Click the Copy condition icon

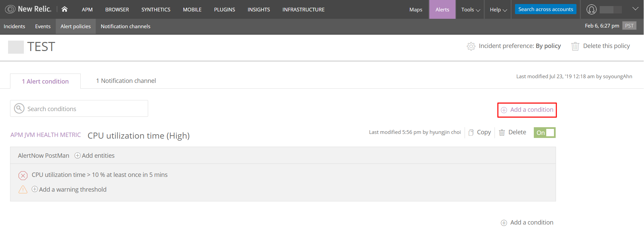point(471,133)
